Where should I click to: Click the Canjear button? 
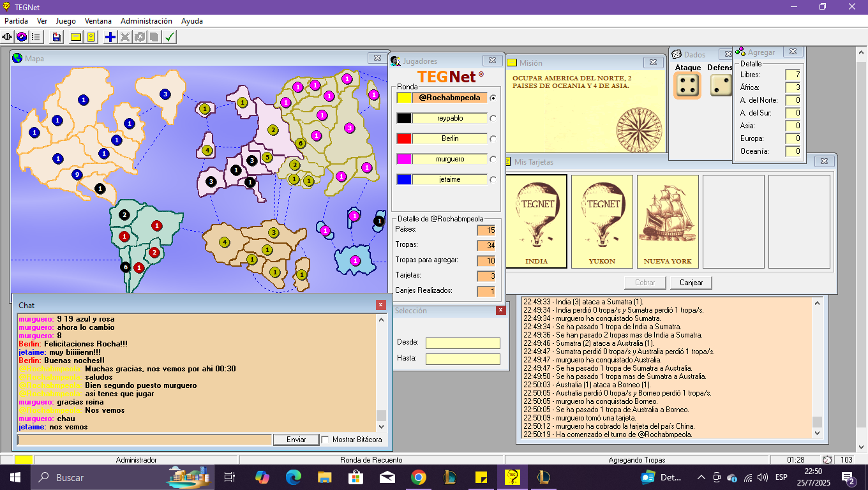691,283
